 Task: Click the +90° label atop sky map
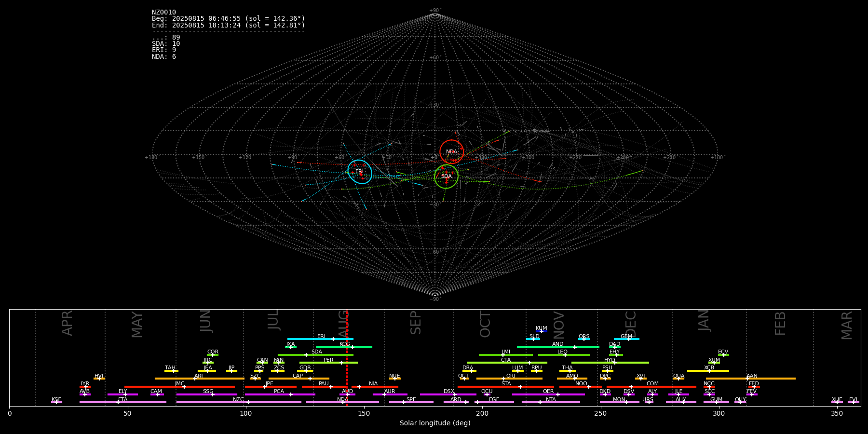[x=435, y=11]
